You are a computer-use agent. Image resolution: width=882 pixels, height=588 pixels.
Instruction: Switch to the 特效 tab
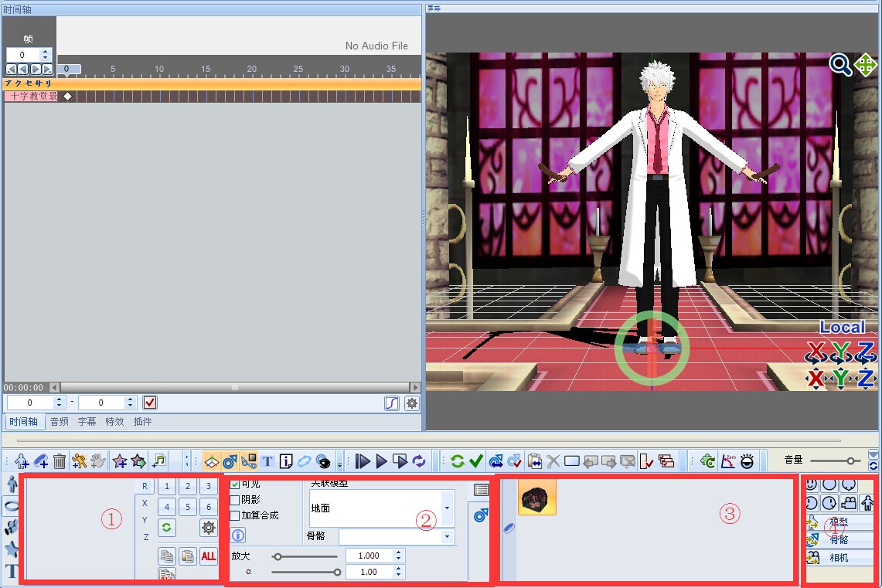click(114, 422)
